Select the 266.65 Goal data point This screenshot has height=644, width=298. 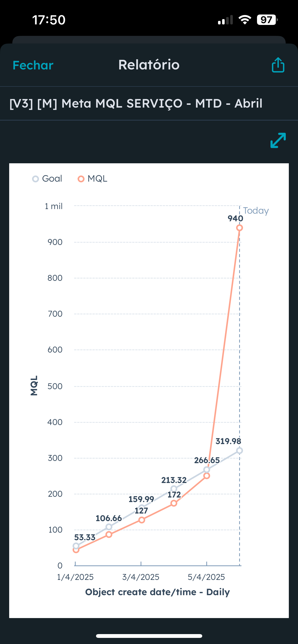click(207, 470)
